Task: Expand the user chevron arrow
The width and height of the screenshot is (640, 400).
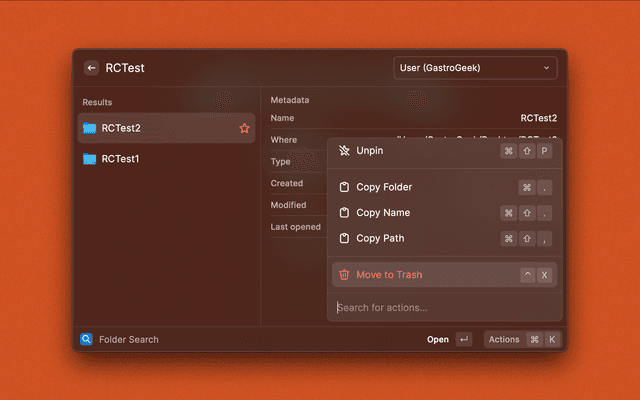Action: [x=546, y=68]
